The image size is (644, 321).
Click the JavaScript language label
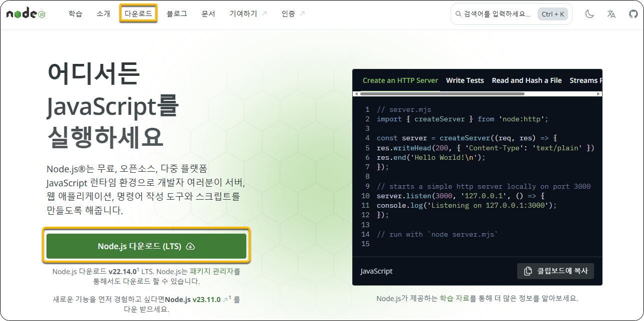[377, 271]
